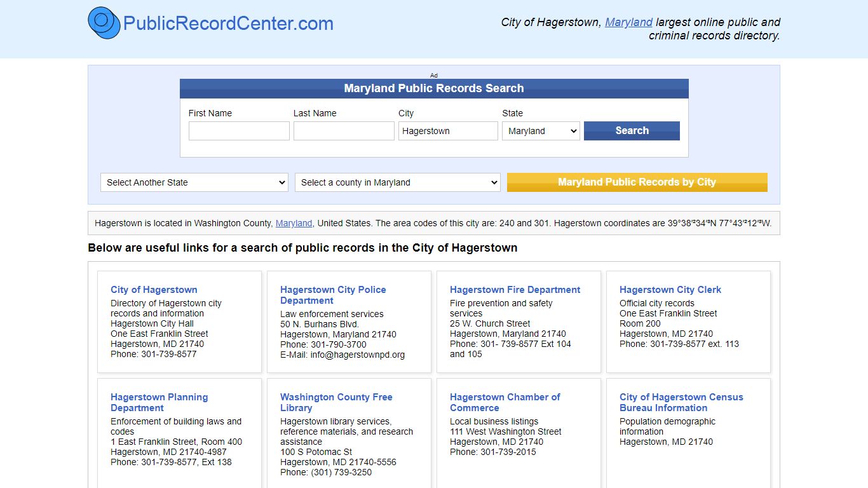Click library address '100 S Potomac St'
The height and width of the screenshot is (488, 868).
click(x=316, y=452)
